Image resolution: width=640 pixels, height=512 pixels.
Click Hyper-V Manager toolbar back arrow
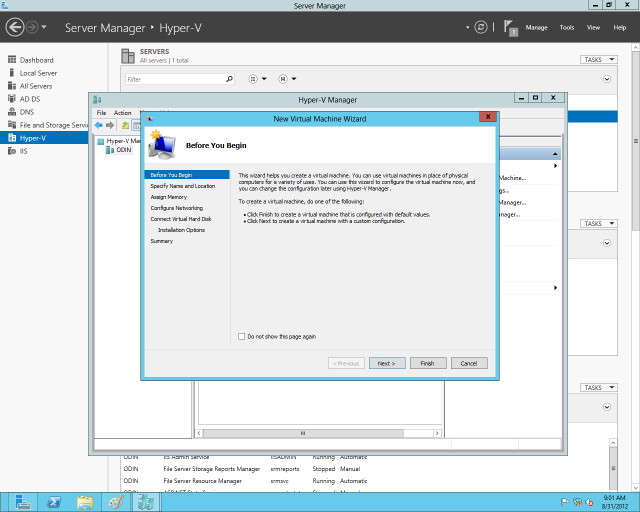(98, 125)
